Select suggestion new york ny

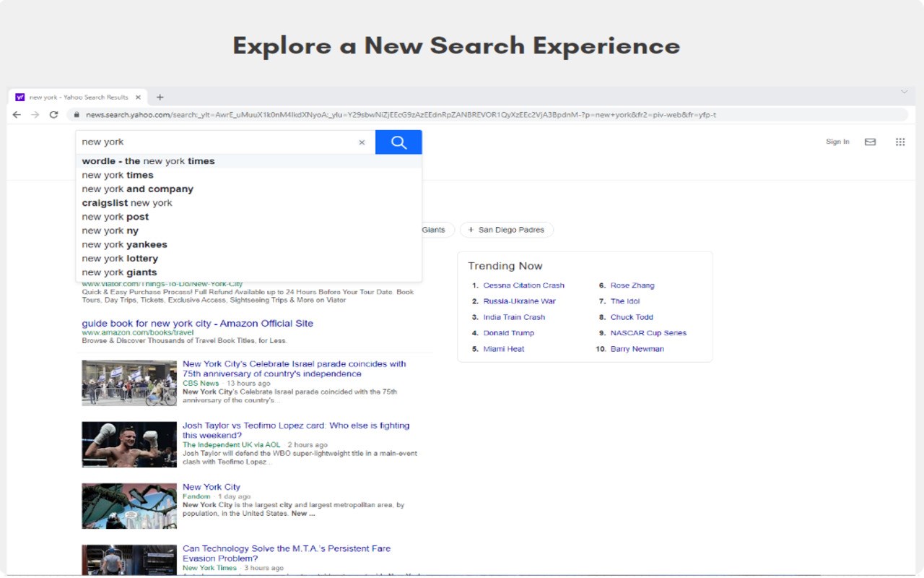[x=248, y=230]
